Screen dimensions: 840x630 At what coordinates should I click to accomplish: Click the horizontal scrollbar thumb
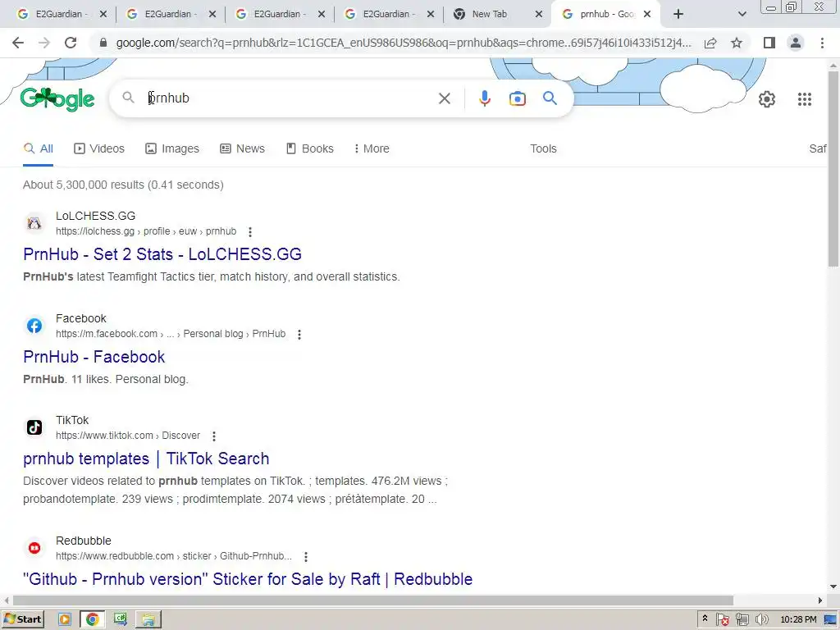373,600
